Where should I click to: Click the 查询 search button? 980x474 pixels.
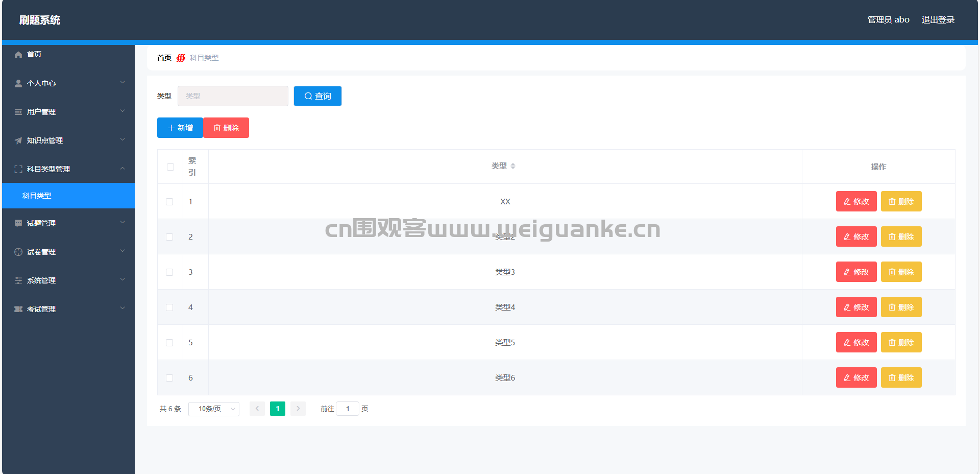317,96
